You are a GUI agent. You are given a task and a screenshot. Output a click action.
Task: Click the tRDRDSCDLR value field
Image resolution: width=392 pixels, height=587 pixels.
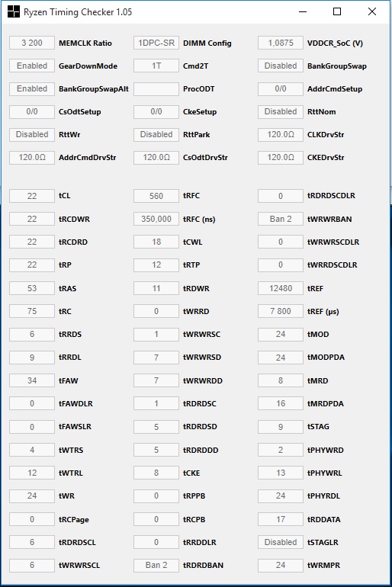coord(281,196)
